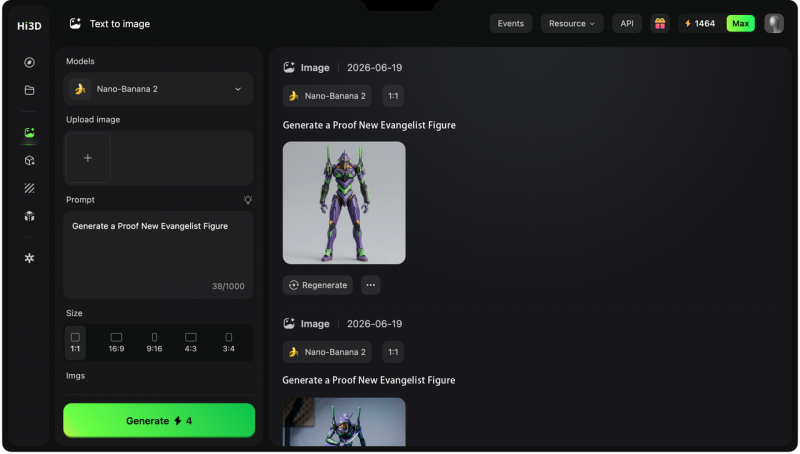The width and height of the screenshot is (800, 454).
Task: Click Nano-Banana 2 tag in second result
Action: click(327, 352)
